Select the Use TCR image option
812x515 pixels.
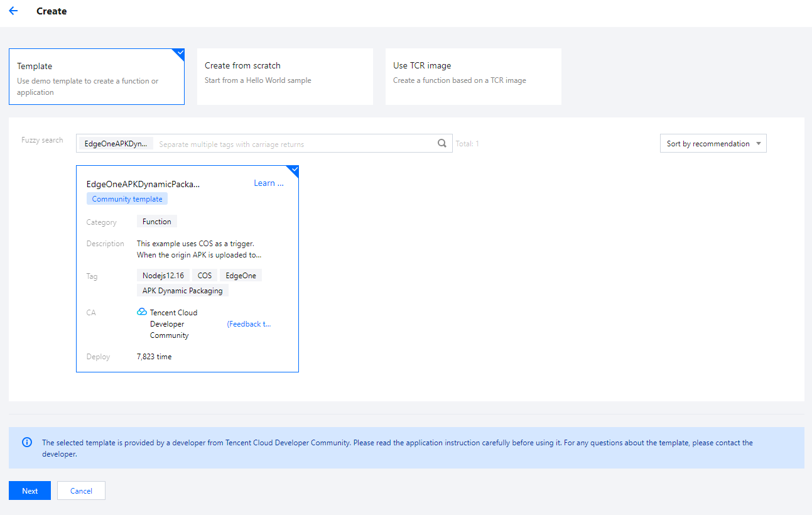click(x=474, y=77)
